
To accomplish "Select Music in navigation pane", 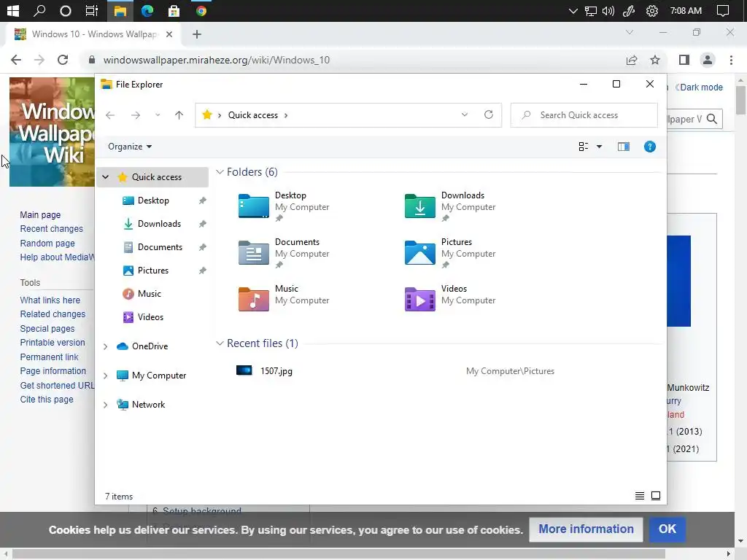I will pos(149,294).
